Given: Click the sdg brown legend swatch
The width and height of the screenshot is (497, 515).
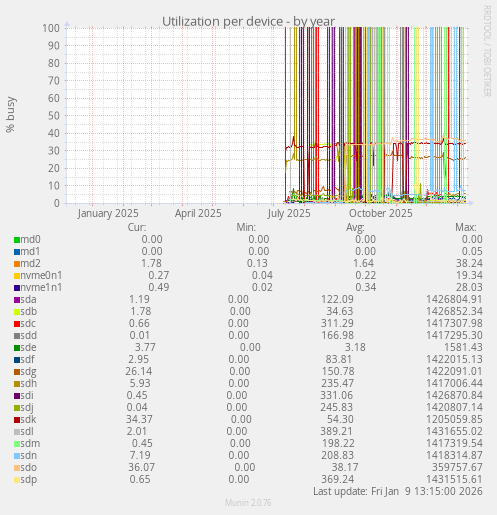Looking at the screenshot, I should point(17,372).
